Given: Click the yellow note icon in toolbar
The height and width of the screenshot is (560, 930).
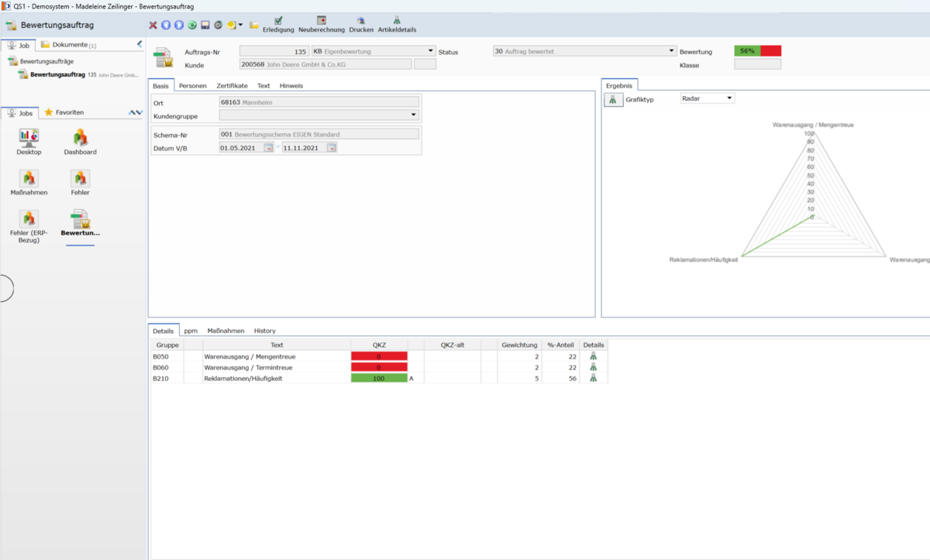Looking at the screenshot, I should point(232,25).
